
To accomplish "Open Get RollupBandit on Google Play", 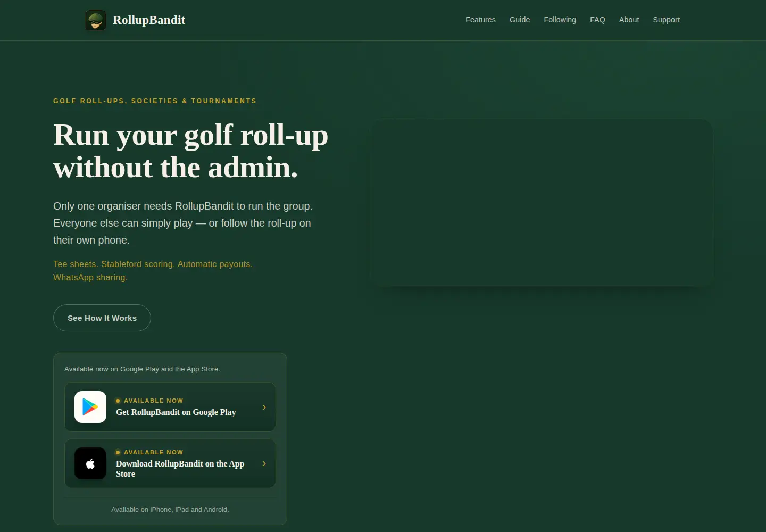I will click(170, 407).
